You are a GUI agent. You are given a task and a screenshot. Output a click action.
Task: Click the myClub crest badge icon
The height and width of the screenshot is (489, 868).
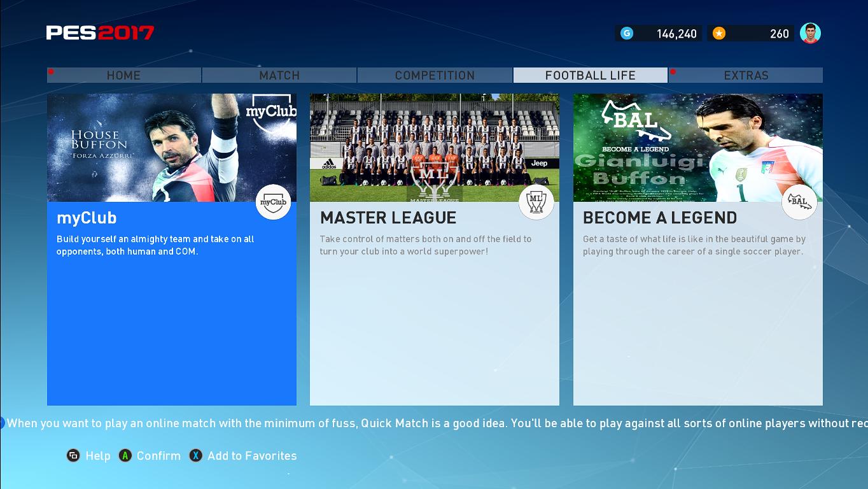pyautogui.click(x=273, y=202)
